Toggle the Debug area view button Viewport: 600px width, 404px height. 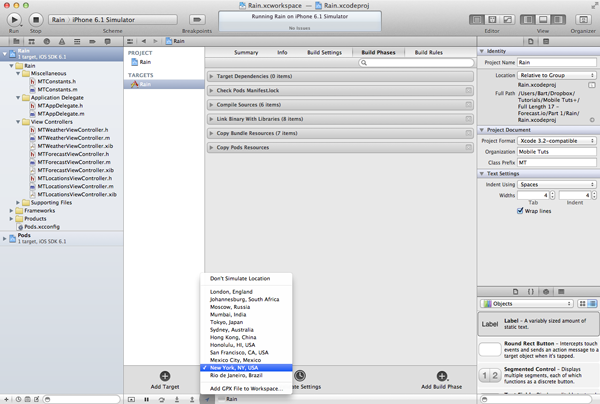(x=543, y=20)
